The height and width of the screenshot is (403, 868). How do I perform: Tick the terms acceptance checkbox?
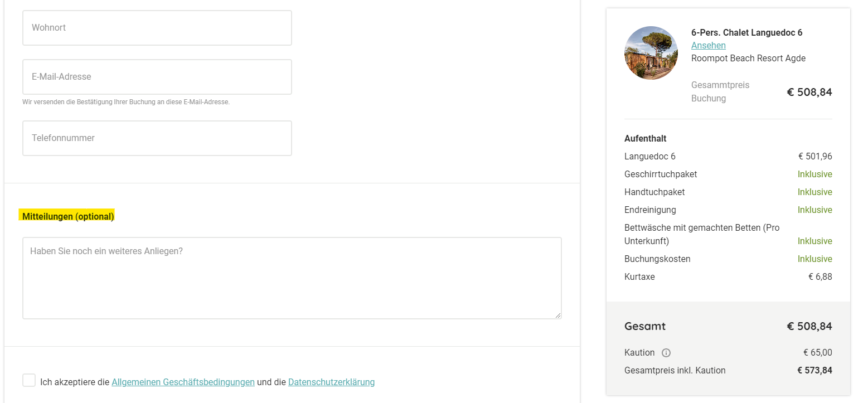(29, 381)
